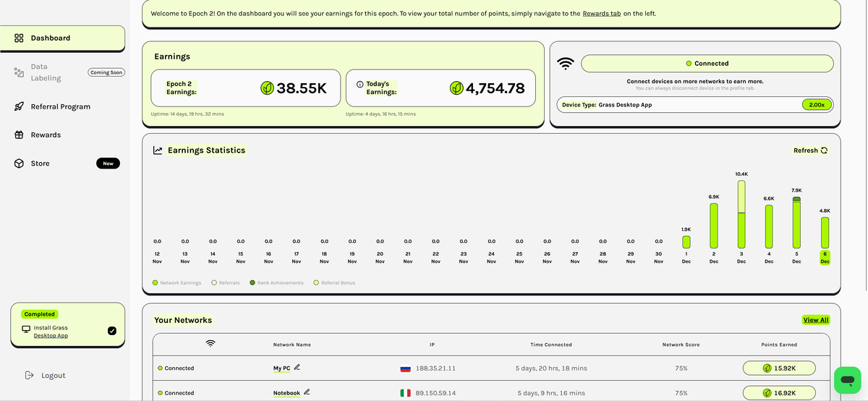Click the grass icon in Today's Earnings

pos(456,88)
